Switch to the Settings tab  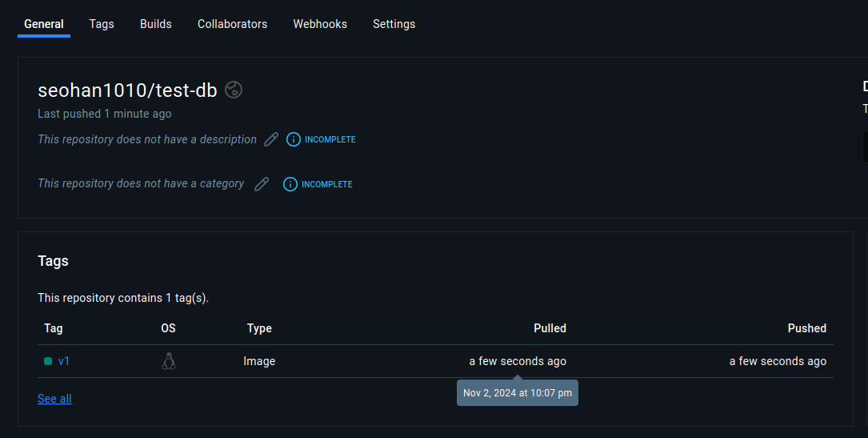click(x=394, y=24)
